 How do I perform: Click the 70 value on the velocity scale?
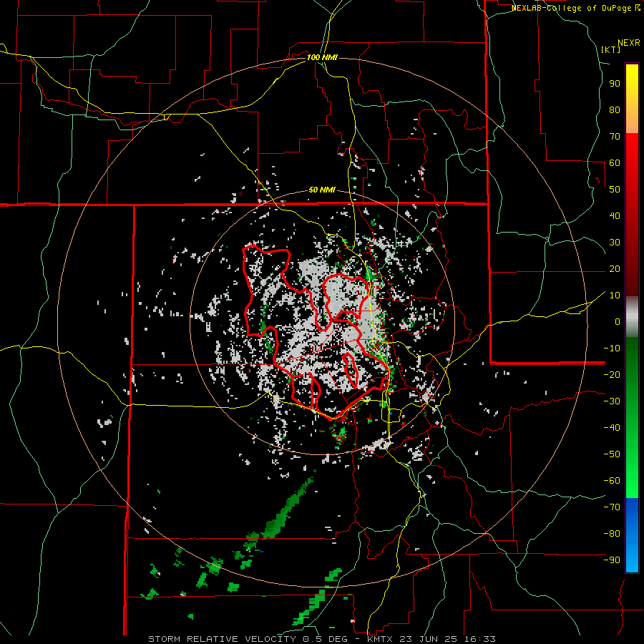click(x=615, y=137)
